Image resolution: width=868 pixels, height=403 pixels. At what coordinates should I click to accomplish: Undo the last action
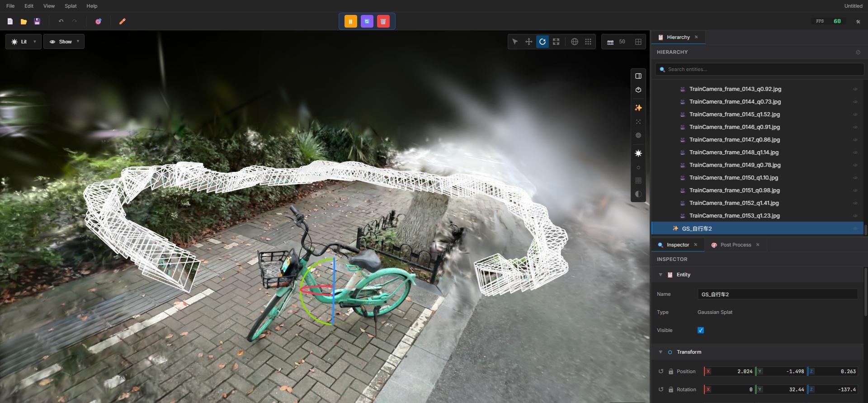61,21
